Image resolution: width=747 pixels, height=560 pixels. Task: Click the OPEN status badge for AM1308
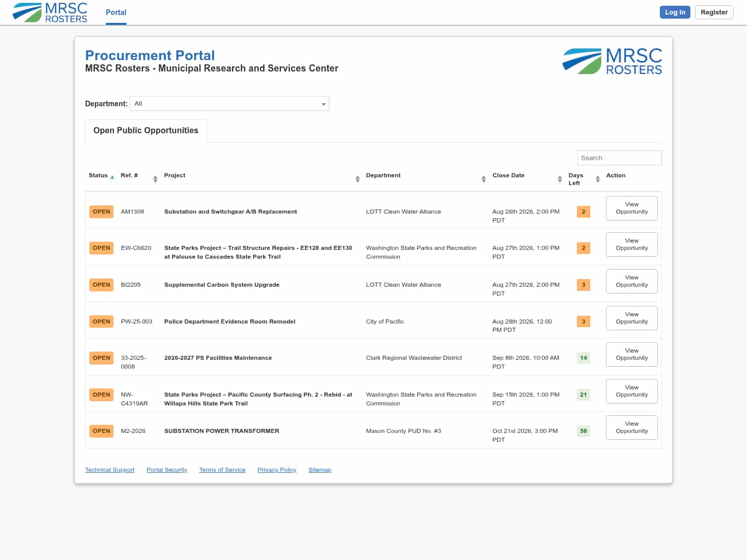101,212
